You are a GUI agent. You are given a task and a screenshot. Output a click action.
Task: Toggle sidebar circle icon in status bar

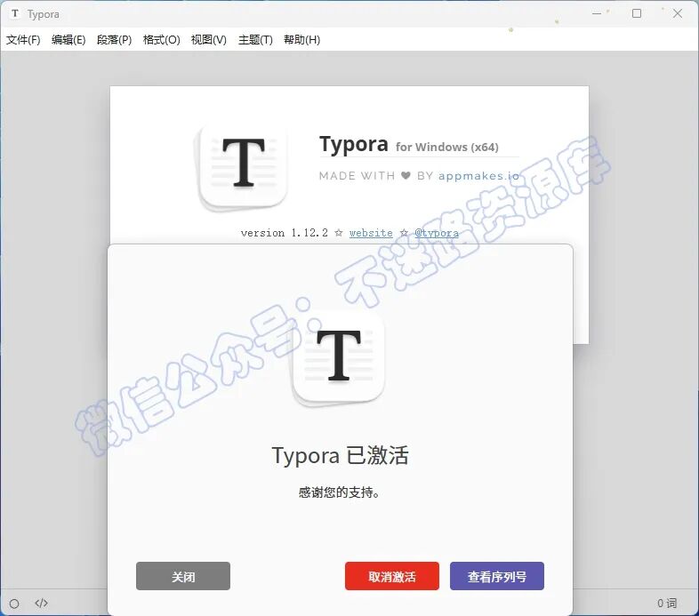(14, 604)
